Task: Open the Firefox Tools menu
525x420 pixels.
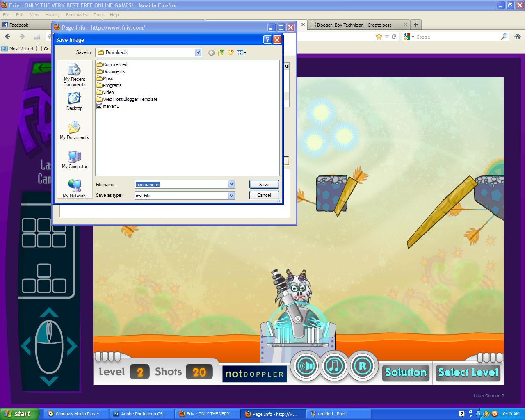Action: 98,15
